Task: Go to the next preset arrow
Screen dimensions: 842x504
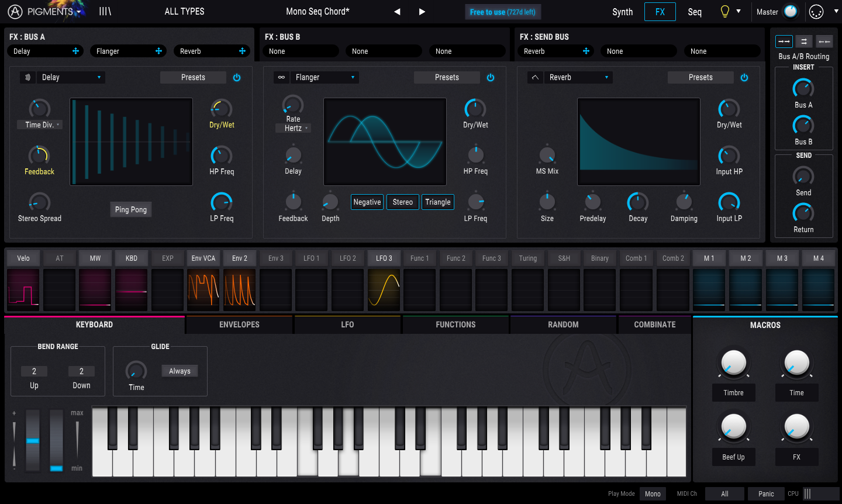Action: 422,12
